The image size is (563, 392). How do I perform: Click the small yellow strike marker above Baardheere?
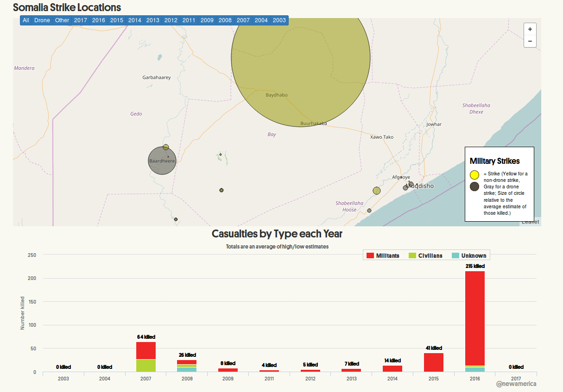tap(166, 147)
